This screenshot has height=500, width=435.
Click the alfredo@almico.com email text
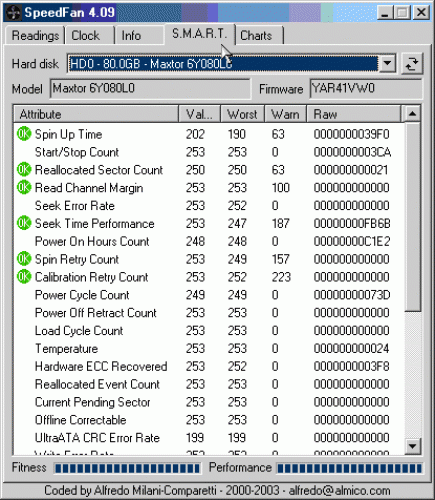pyautogui.click(x=339, y=491)
